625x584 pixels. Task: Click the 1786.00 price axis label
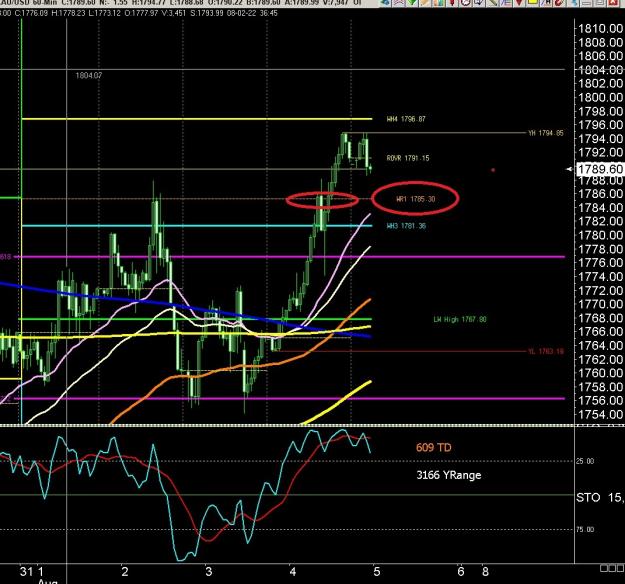click(x=600, y=194)
